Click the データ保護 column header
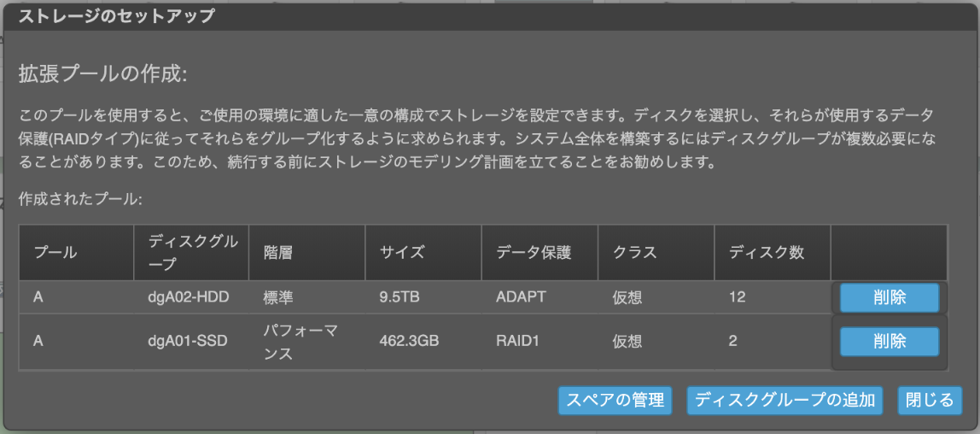The width and height of the screenshot is (980, 434). (540, 253)
